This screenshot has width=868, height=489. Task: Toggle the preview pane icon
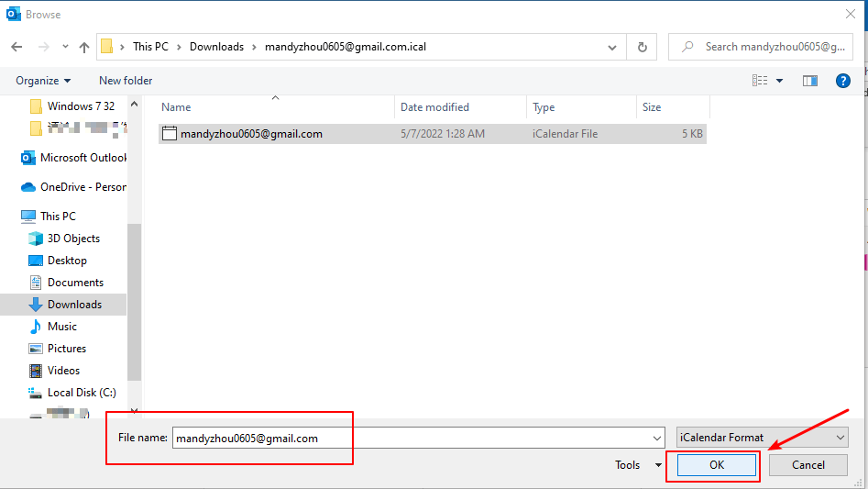coord(809,81)
